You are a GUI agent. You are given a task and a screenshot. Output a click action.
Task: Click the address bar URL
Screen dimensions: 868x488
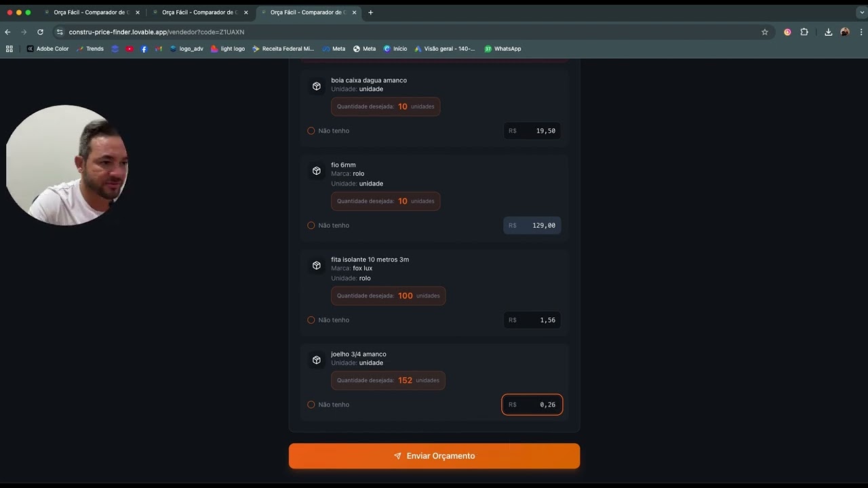pos(157,32)
